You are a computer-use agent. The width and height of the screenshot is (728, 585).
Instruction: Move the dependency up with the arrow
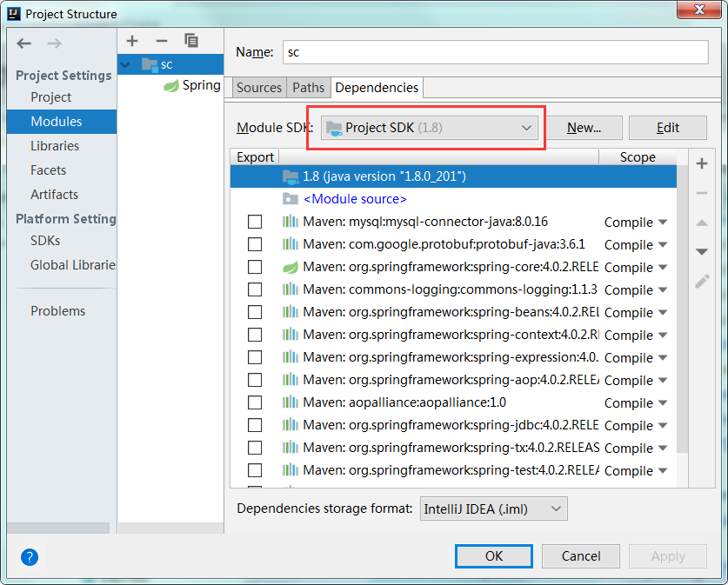coord(702,223)
